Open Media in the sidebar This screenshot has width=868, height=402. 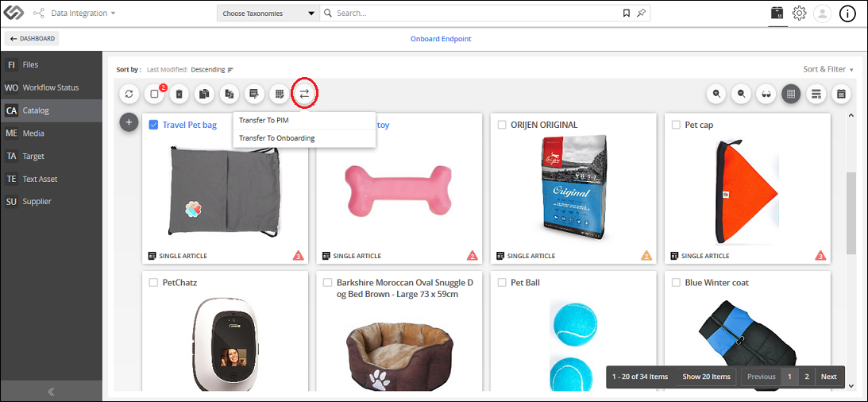click(51, 133)
